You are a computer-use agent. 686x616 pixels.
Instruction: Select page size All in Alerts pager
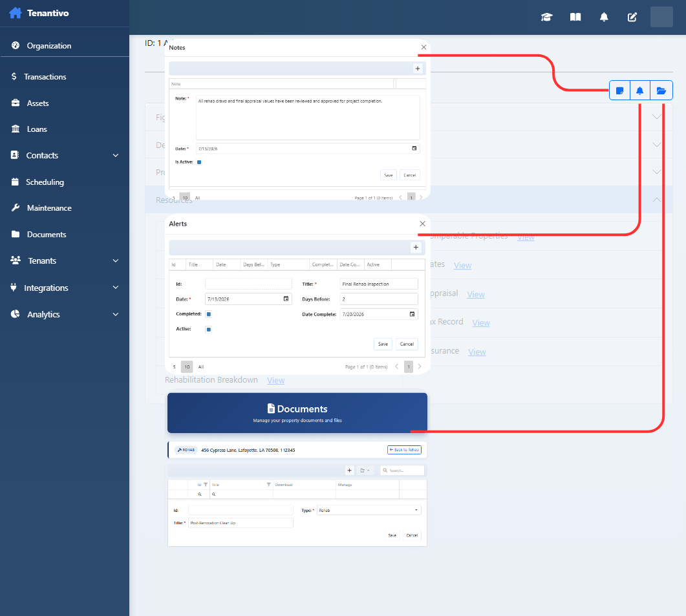pyautogui.click(x=201, y=366)
